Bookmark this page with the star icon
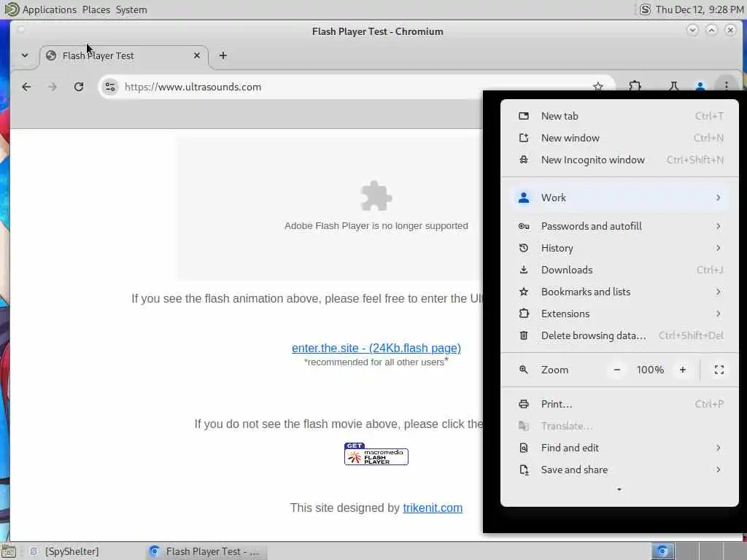 (598, 87)
